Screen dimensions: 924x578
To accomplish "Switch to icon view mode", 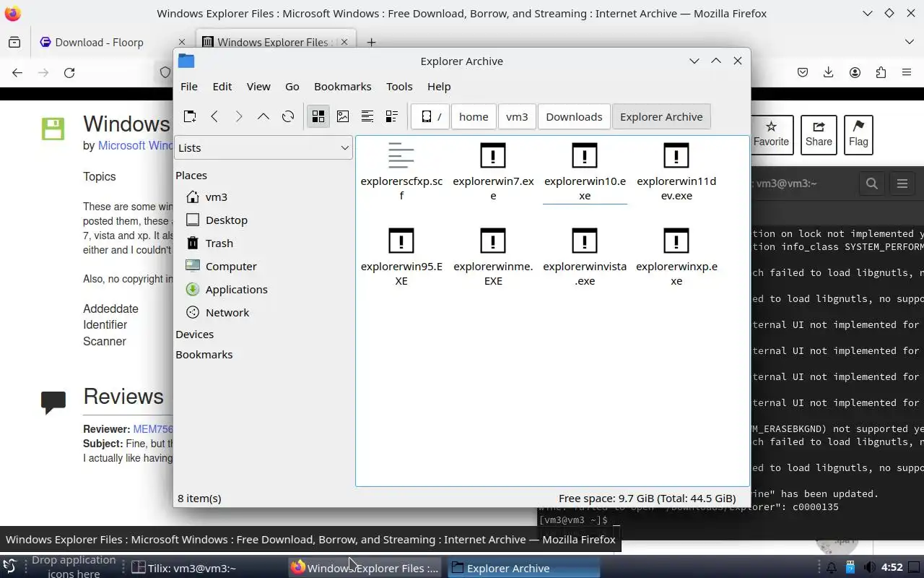I will click(x=318, y=116).
